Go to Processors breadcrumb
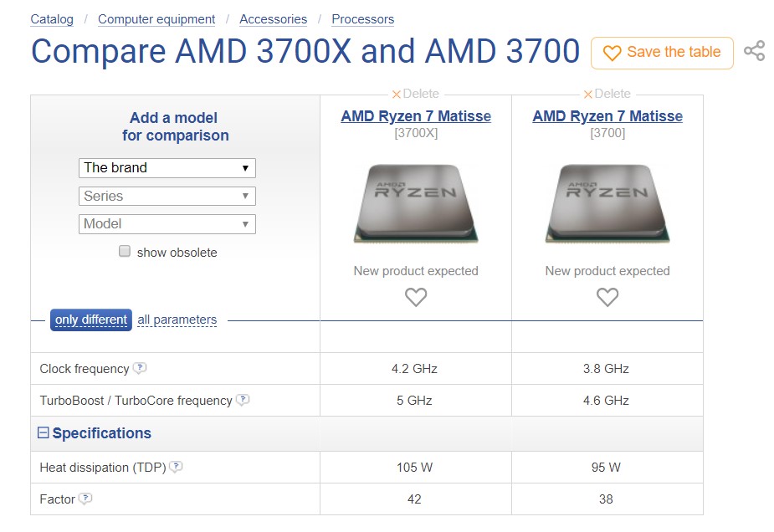The image size is (774, 532). [363, 19]
